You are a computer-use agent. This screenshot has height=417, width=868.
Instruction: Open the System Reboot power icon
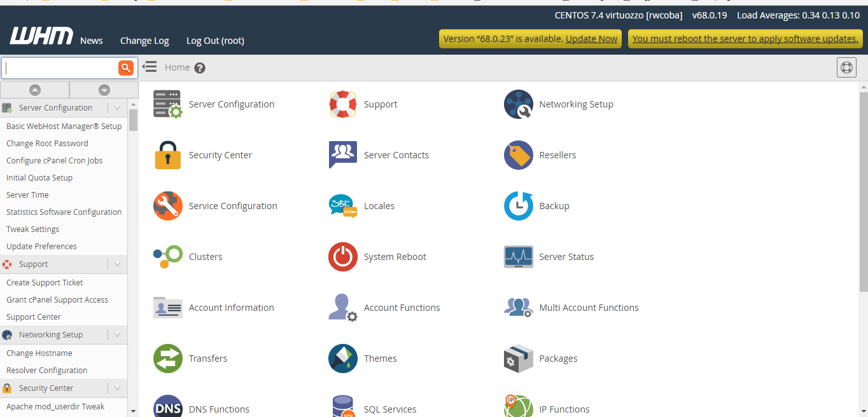click(x=343, y=257)
